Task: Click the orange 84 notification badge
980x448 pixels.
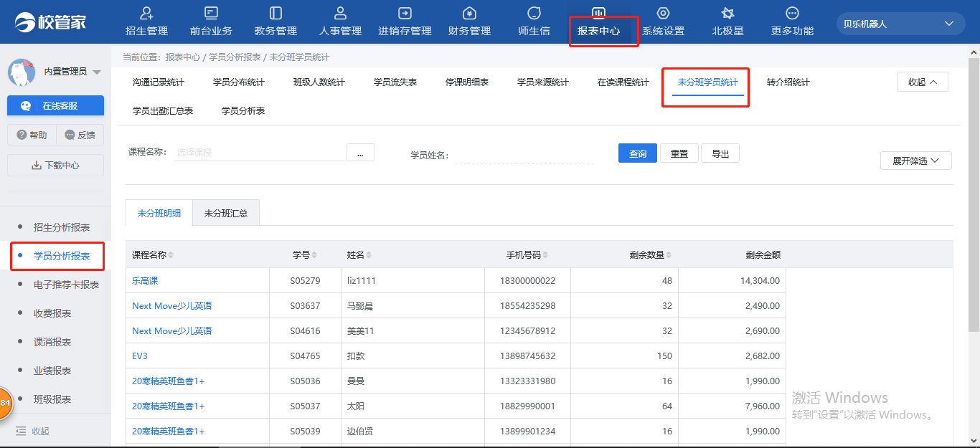Action: 4,403
